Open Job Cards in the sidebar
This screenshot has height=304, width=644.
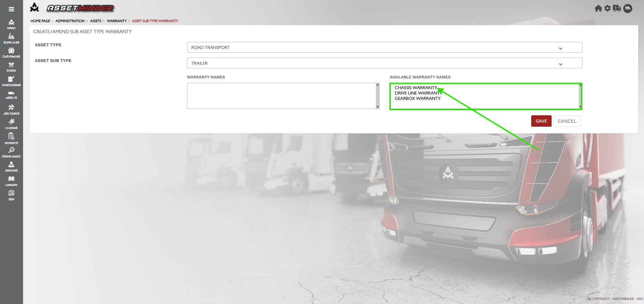point(11,110)
